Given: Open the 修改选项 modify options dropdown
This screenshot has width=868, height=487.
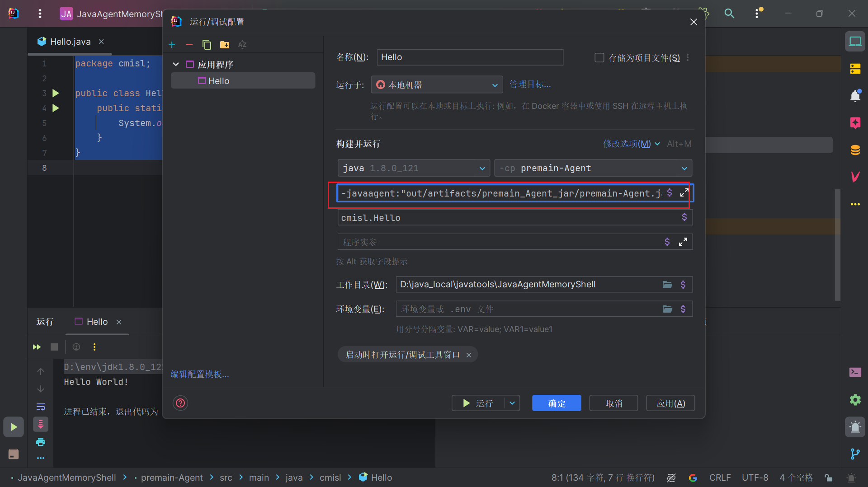Looking at the screenshot, I should coord(632,144).
